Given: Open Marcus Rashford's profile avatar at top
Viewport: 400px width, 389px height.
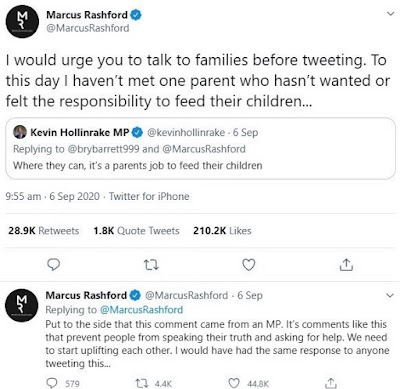Looking at the screenshot, I should (x=22, y=22).
